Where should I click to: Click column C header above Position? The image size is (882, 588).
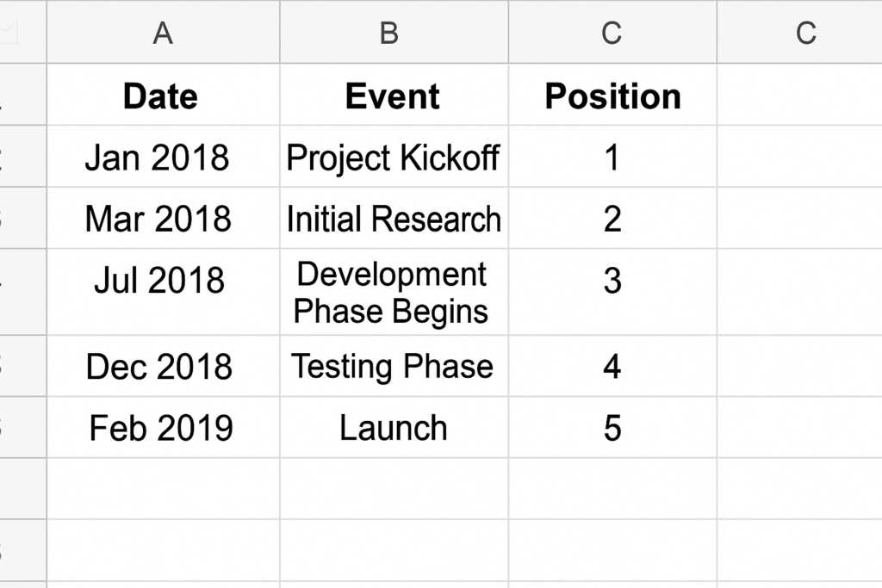612,33
